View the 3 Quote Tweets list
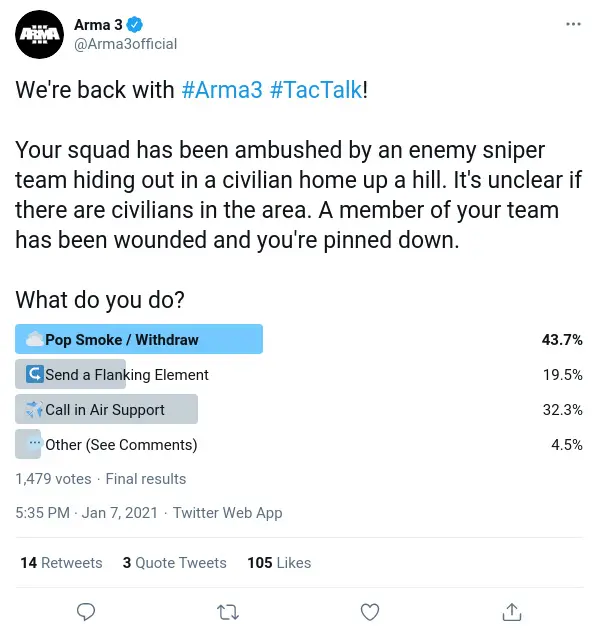 (174, 563)
